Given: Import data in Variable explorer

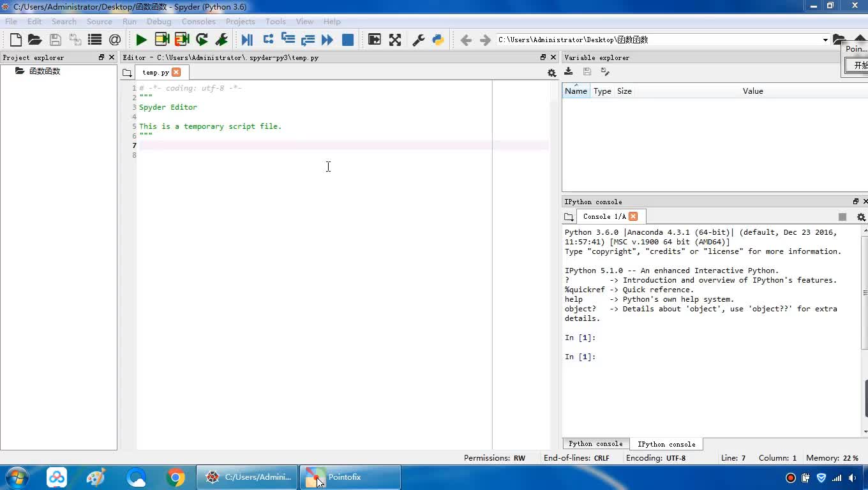Looking at the screenshot, I should tap(569, 71).
